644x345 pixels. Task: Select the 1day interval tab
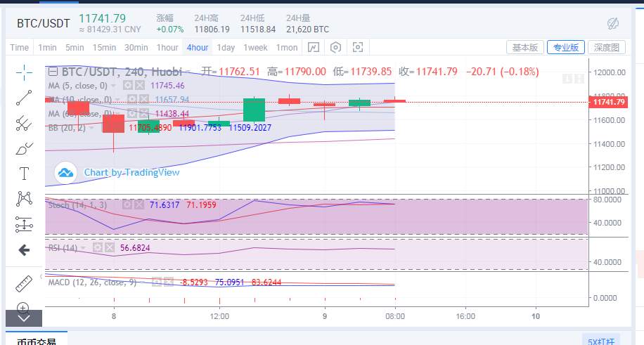(x=226, y=48)
